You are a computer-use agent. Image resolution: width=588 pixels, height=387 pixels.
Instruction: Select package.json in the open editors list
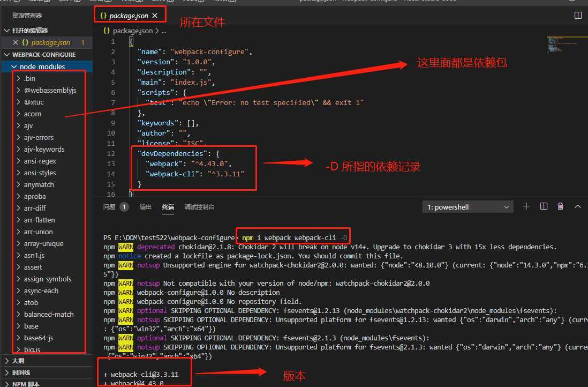pyautogui.click(x=51, y=42)
